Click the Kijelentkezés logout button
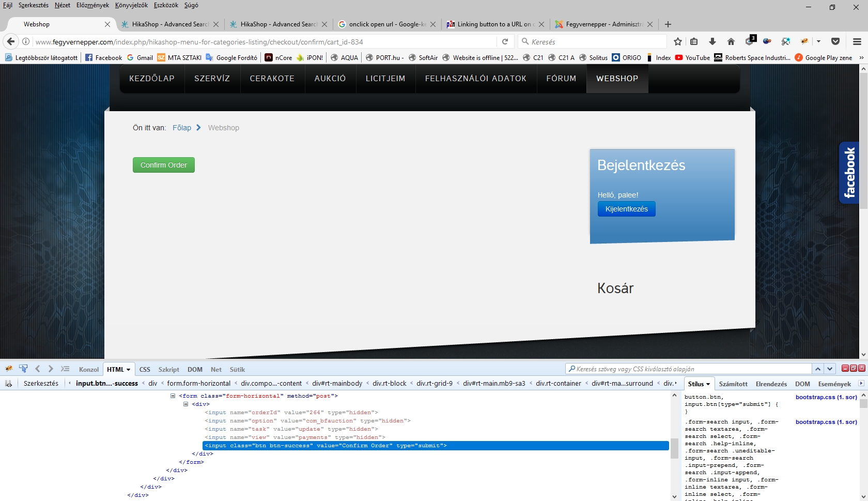This screenshot has width=868, height=501. click(x=627, y=209)
